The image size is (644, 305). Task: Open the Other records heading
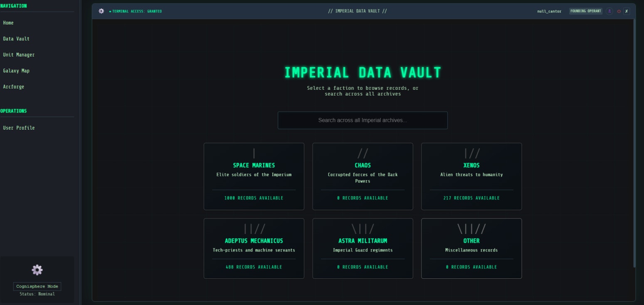[471, 241]
